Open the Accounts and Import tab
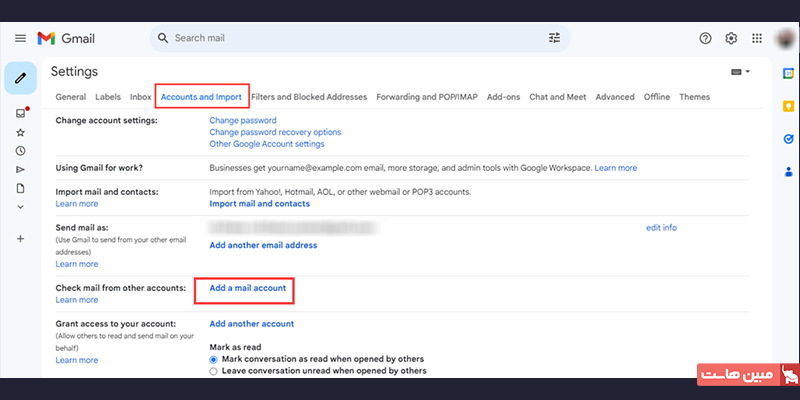Screen dimensions: 800x400 [x=202, y=97]
